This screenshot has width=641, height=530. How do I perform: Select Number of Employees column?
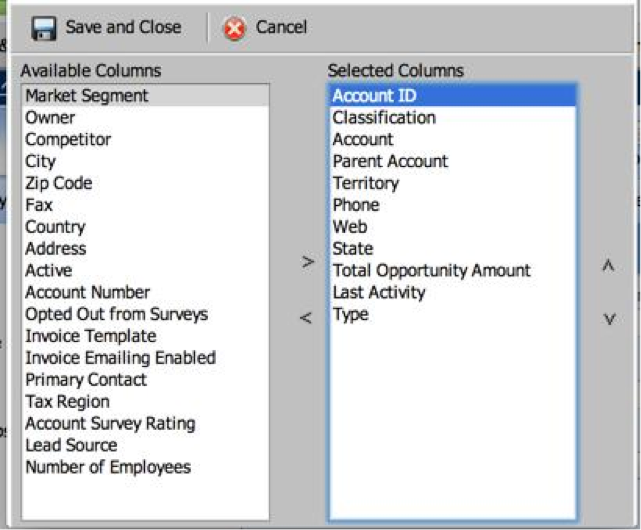pyautogui.click(x=146, y=467)
